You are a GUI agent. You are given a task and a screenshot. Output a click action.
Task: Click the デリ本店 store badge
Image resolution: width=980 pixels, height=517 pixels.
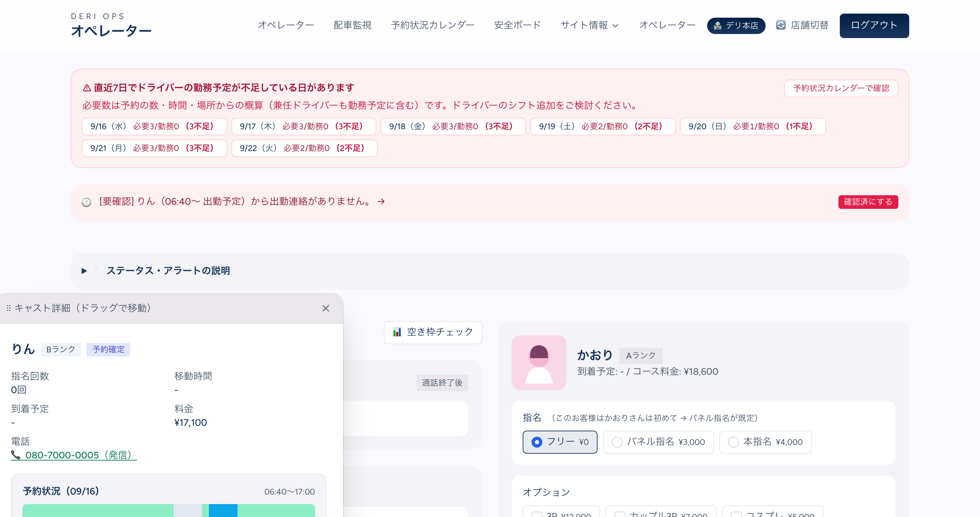pos(736,26)
